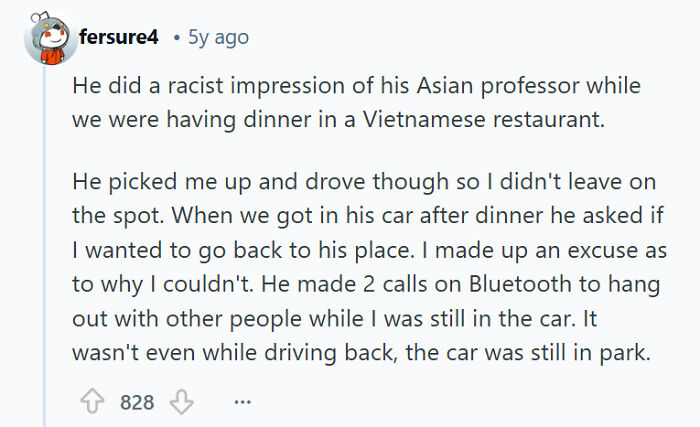The height and width of the screenshot is (427, 700).
Task: Downvote the comment by fersure4
Action: click(x=179, y=403)
